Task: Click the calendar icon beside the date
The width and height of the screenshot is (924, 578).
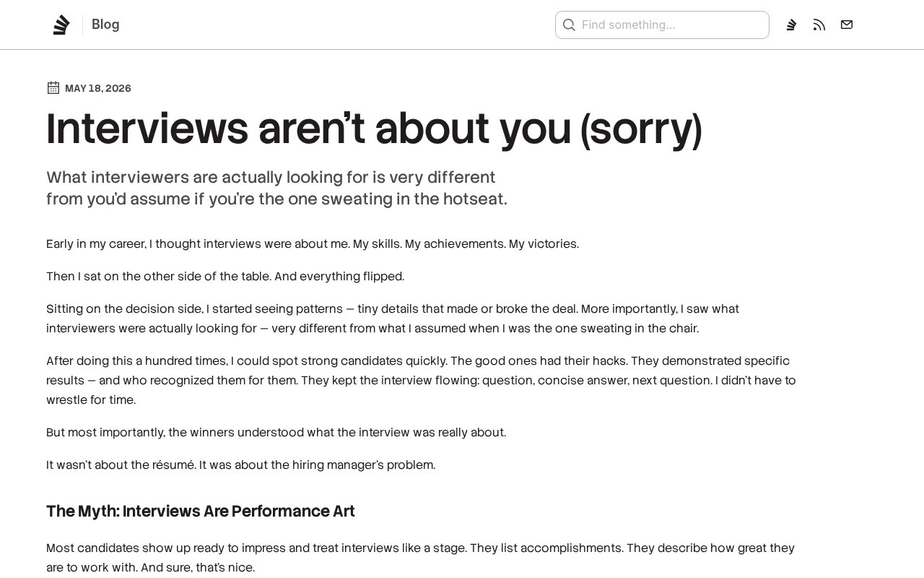Action: coord(53,87)
